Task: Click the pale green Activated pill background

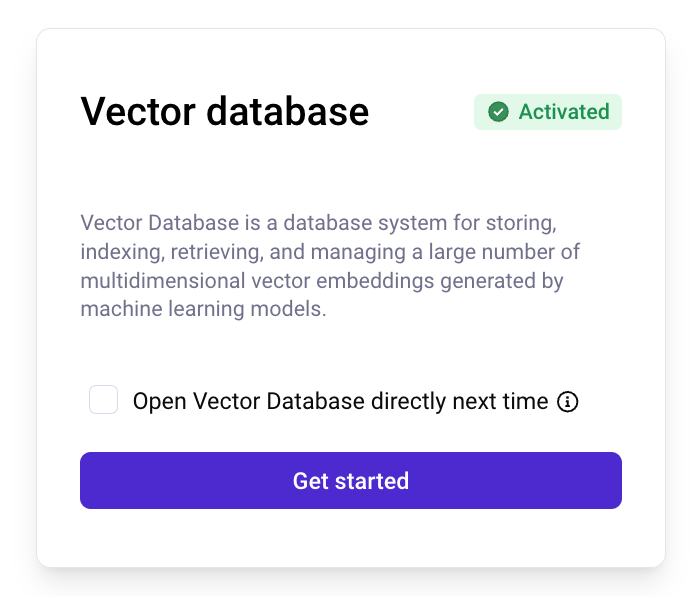Action: pyautogui.click(x=548, y=112)
